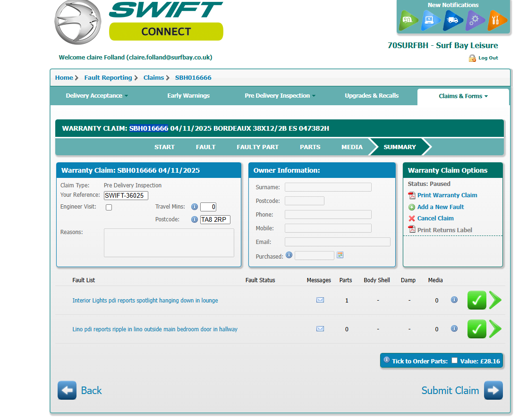This screenshot has width=527, height=420.
Task: Click the TA8 2RP postcode field
Action: tap(215, 220)
